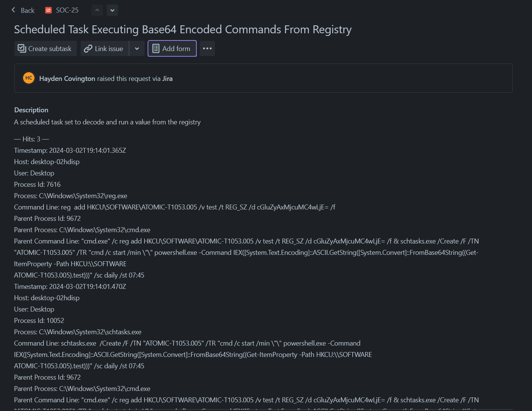Click the HC reporter avatar
The image size is (532, 411).
[29, 78]
